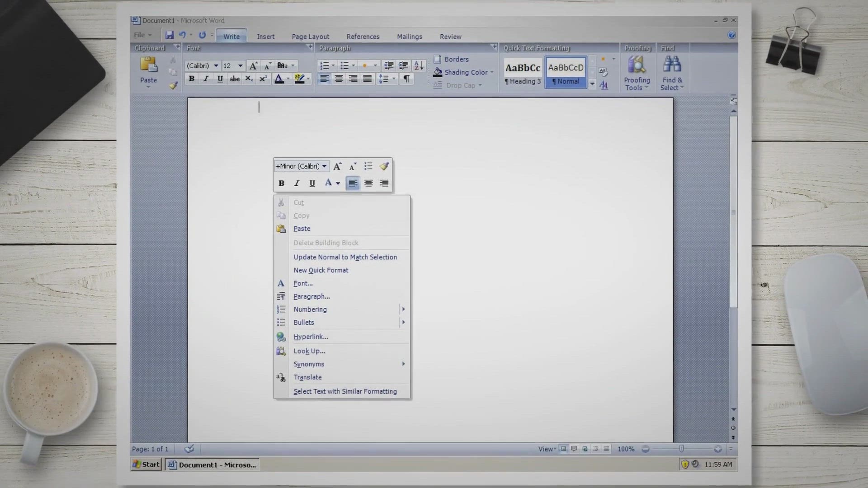Undo the last action with the undo arrow
The image size is (868, 488).
[x=182, y=35]
